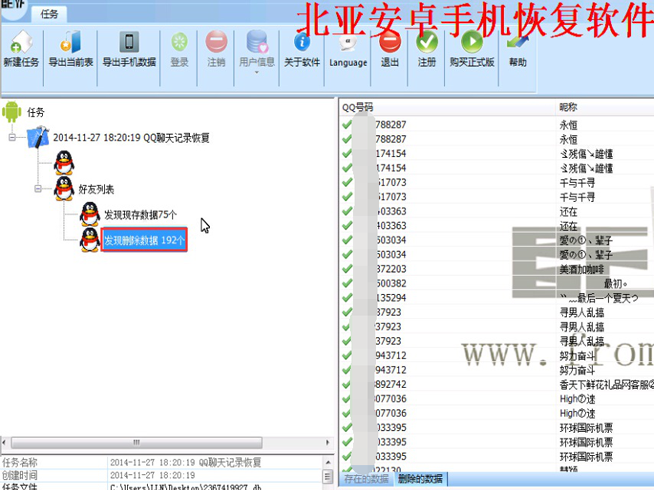Viewport: 654px width, 490px height.
Task: Toggle the check mark on the first 千与千寻 row
Action: coord(347,182)
